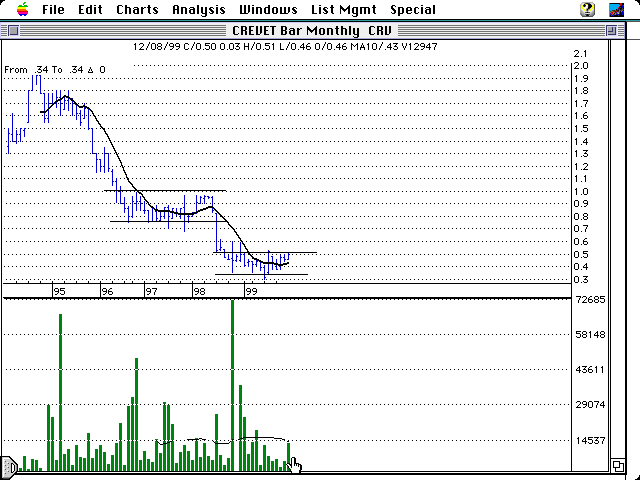The height and width of the screenshot is (480, 640).
Task: Click the 99 year label on axis
Action: coord(251,291)
